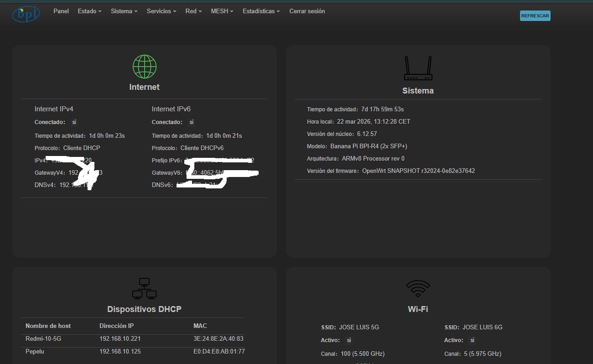The image size is (593, 364).
Task: Click the DHCP network devices icon
Action: point(144,288)
